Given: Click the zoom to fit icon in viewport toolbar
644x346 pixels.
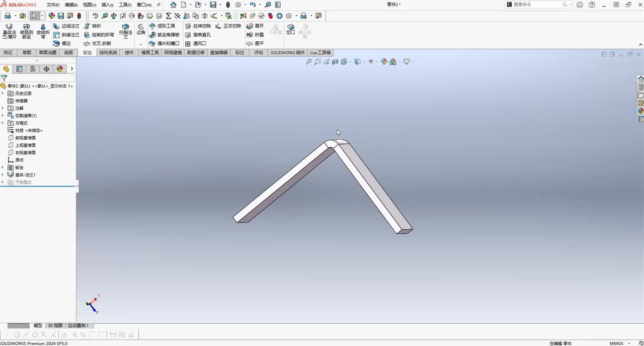Looking at the screenshot, I should 309,62.
